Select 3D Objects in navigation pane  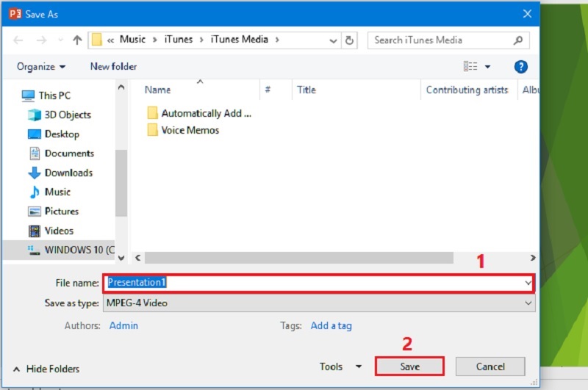67,115
